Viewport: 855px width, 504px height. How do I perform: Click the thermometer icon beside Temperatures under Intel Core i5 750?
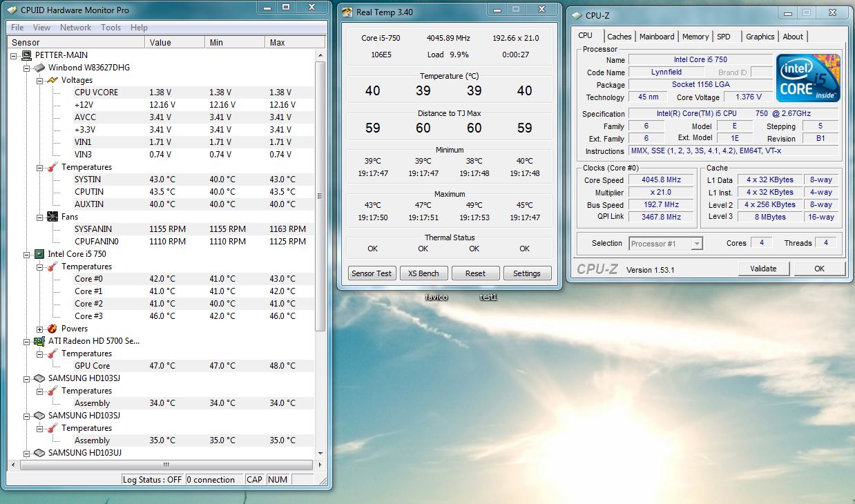(52, 266)
